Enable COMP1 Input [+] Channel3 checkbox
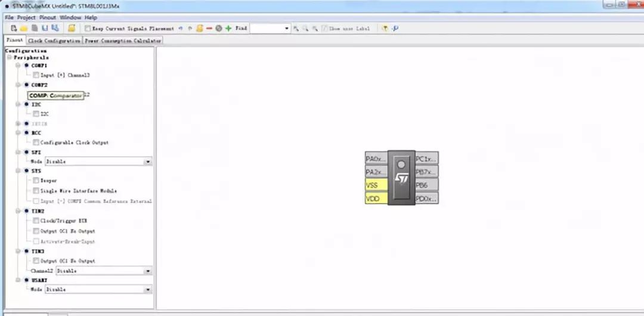The height and width of the screenshot is (316, 644). tap(36, 75)
